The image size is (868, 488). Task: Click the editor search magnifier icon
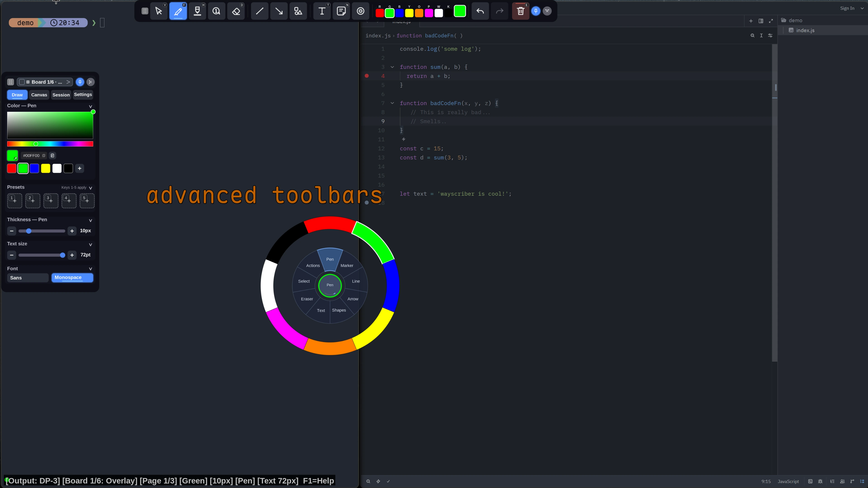[752, 35]
